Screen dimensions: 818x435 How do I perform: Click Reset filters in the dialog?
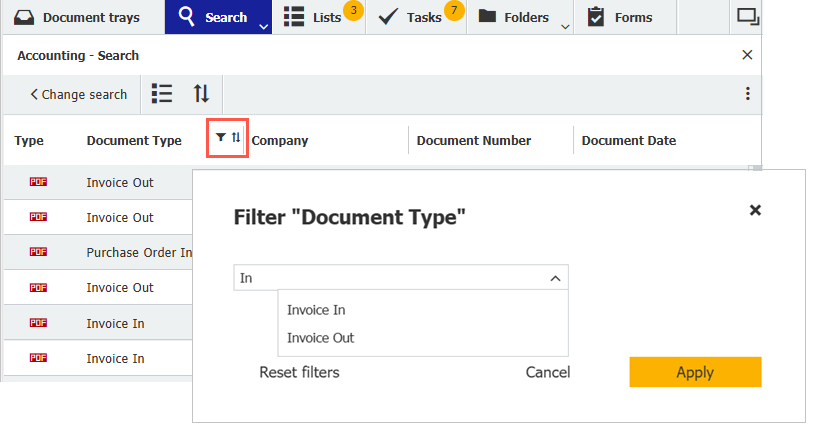tap(299, 372)
